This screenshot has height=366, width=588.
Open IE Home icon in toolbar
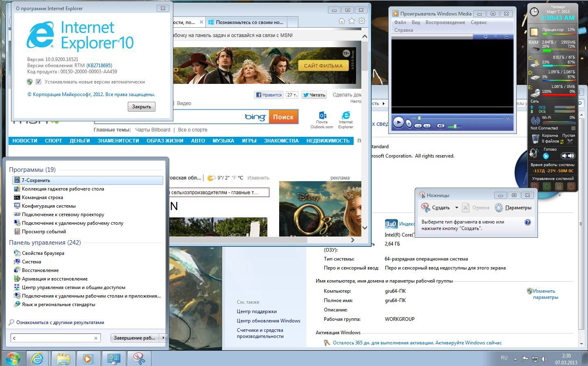pos(342,21)
